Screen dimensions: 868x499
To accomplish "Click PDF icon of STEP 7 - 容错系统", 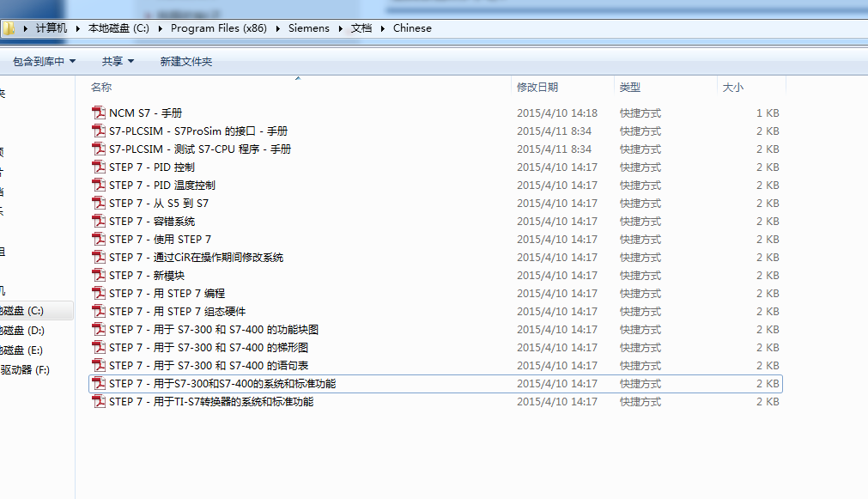I will click(99, 221).
